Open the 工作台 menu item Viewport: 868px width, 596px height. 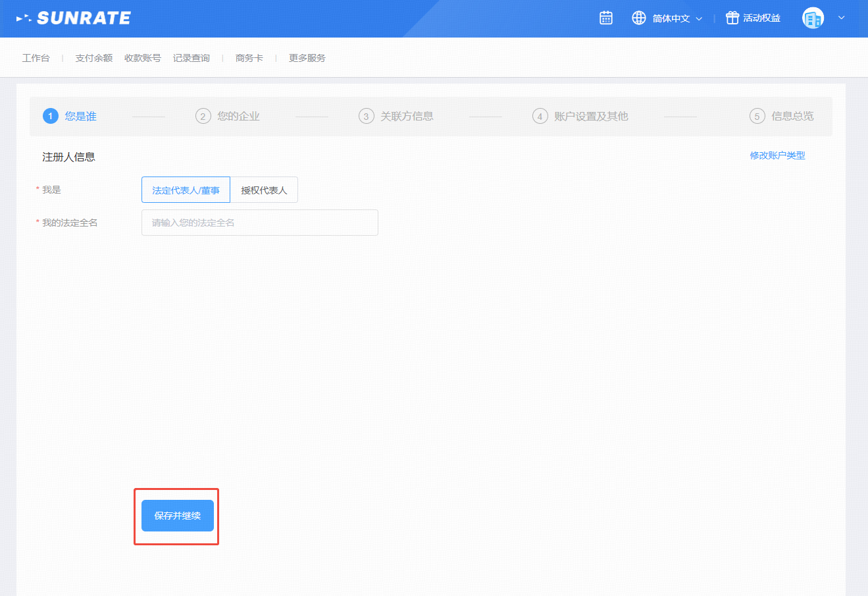pyautogui.click(x=36, y=58)
